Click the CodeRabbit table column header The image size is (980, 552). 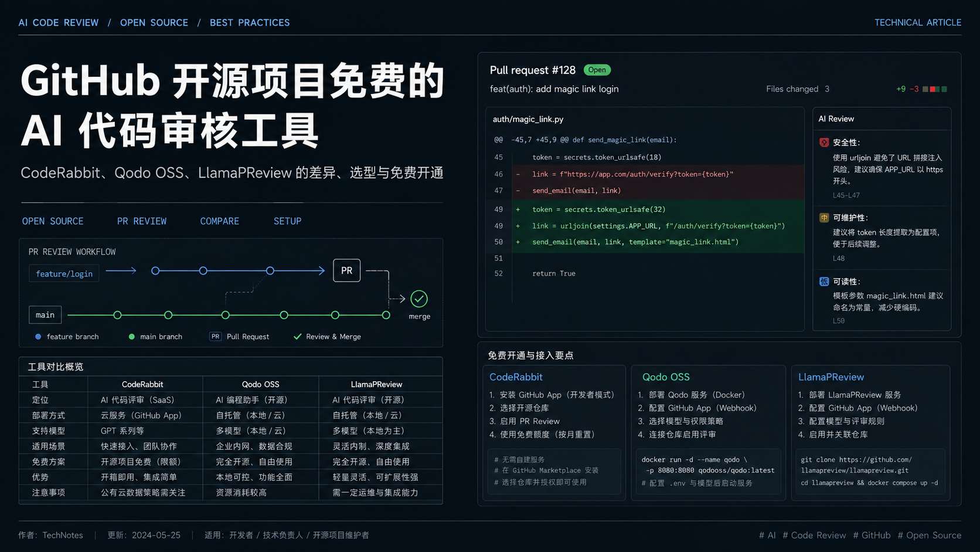[142, 384]
